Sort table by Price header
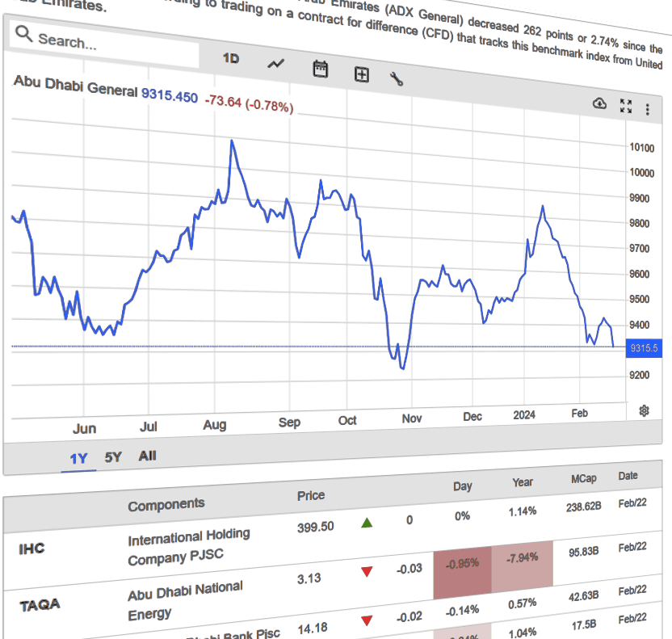 point(311,495)
